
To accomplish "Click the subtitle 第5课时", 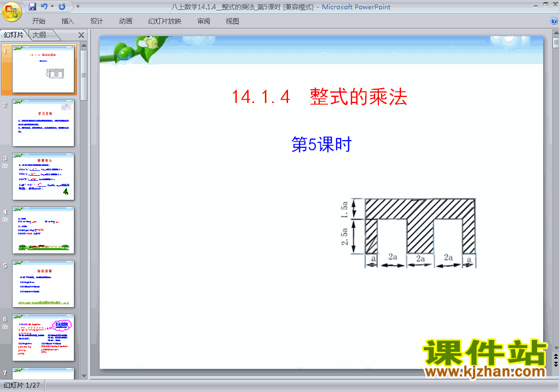I will (321, 145).
